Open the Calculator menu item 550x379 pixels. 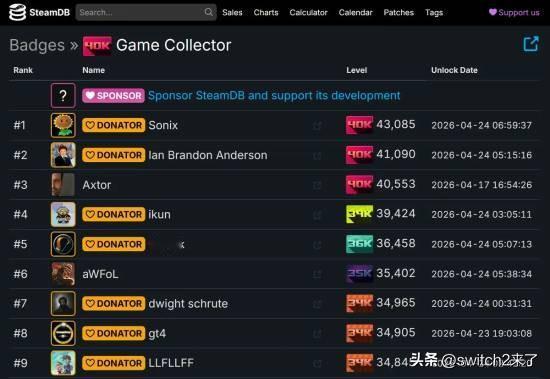[308, 13]
